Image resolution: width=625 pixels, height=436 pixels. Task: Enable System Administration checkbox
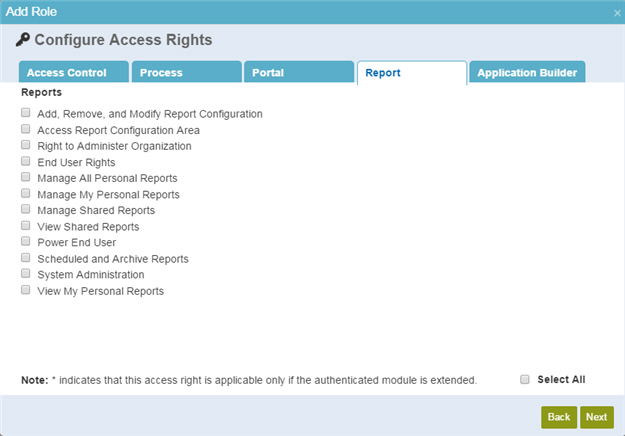(x=26, y=273)
